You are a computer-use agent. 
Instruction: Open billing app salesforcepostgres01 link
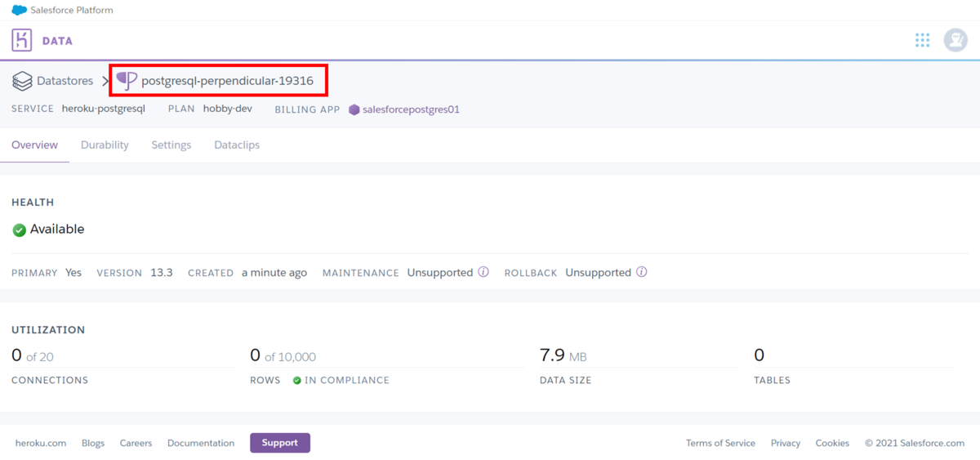click(411, 109)
